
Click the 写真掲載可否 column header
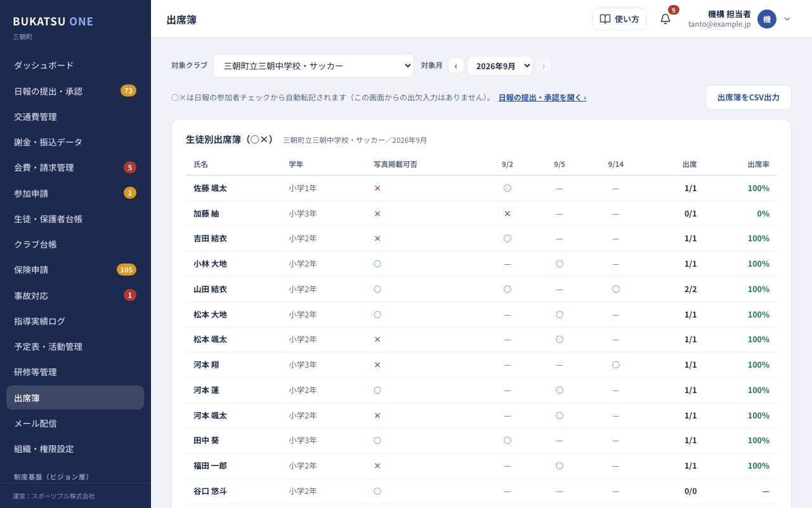point(396,164)
